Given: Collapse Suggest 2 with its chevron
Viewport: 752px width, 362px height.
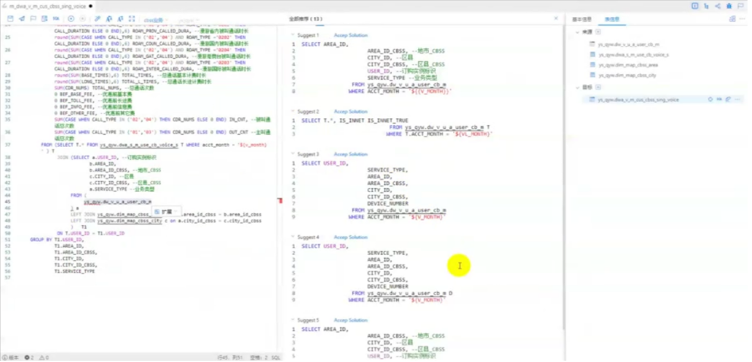Looking at the screenshot, I should point(293,112).
